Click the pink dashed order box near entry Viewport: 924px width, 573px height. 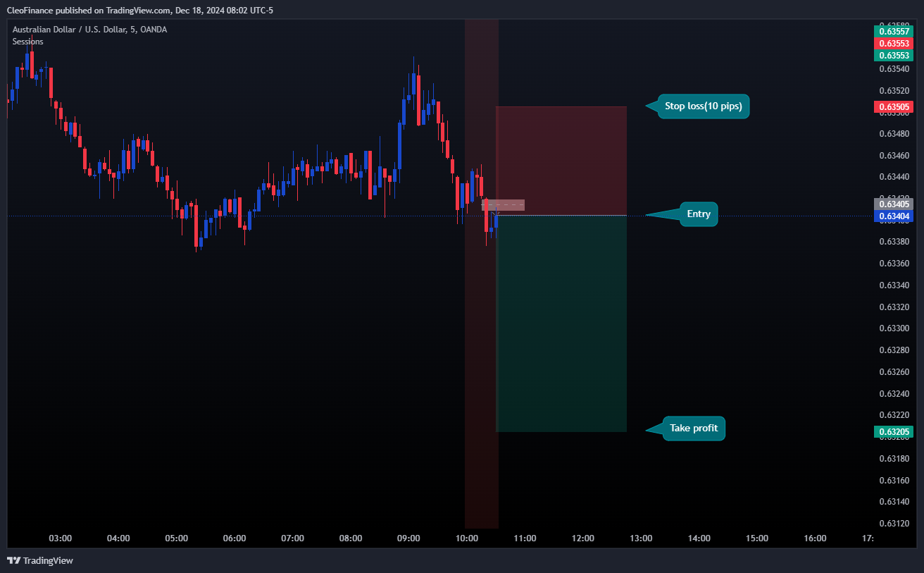pyautogui.click(x=503, y=205)
